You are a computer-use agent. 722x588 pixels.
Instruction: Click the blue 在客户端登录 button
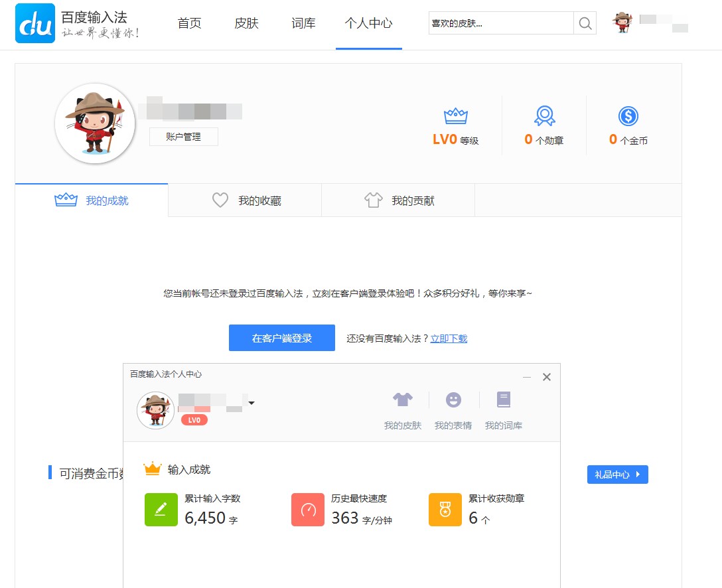[282, 338]
